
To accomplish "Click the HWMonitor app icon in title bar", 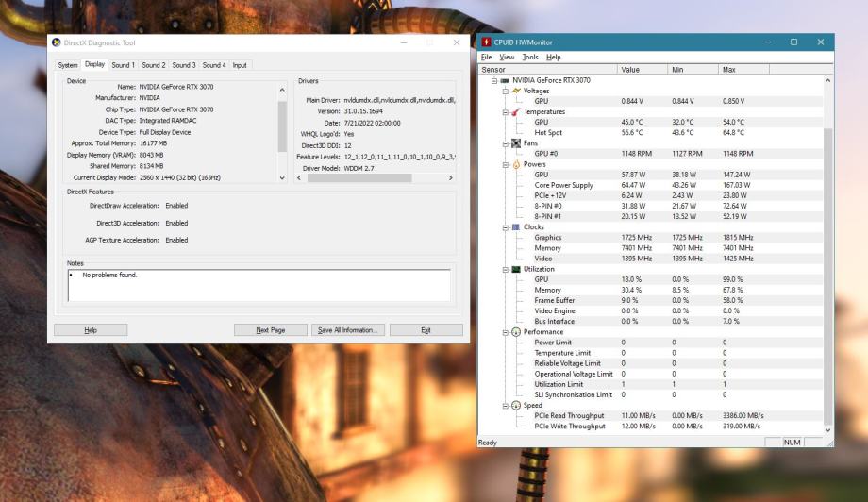I will pyautogui.click(x=486, y=42).
